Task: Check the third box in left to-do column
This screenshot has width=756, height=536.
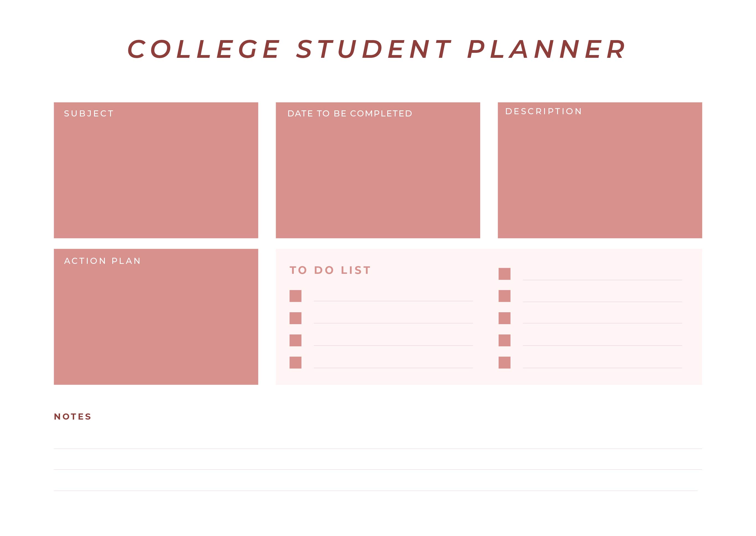Action: click(295, 340)
